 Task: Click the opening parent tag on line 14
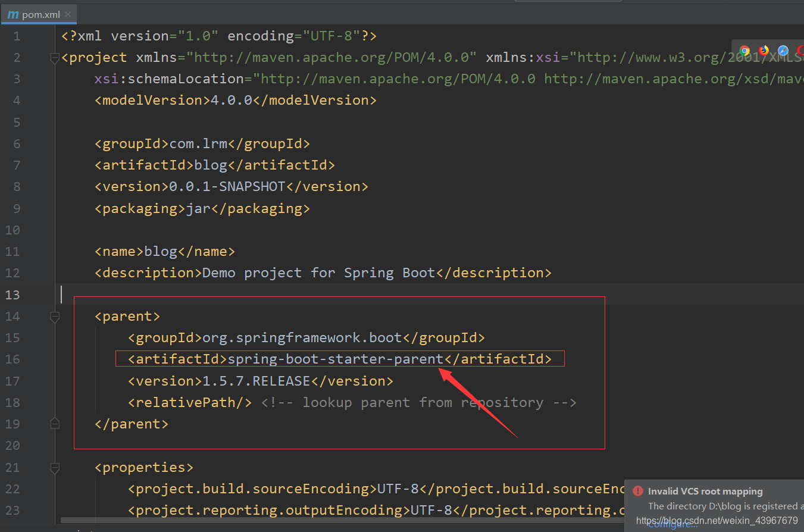coord(127,316)
